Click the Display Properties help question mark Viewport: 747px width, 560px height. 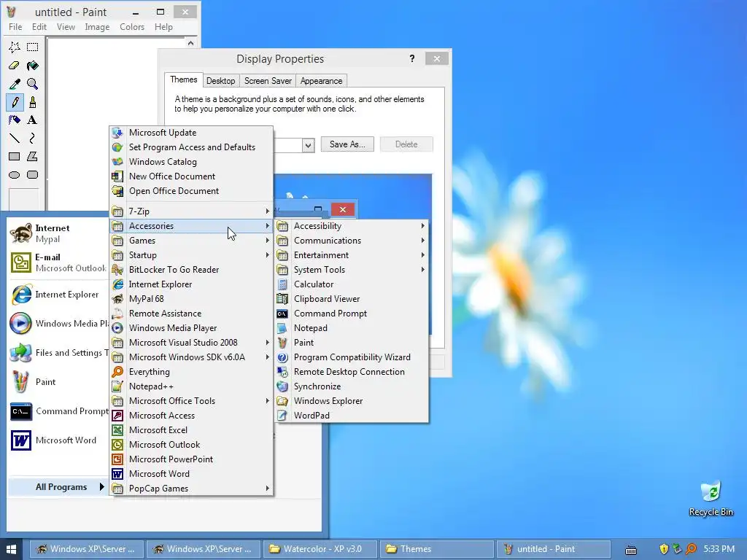coord(412,58)
